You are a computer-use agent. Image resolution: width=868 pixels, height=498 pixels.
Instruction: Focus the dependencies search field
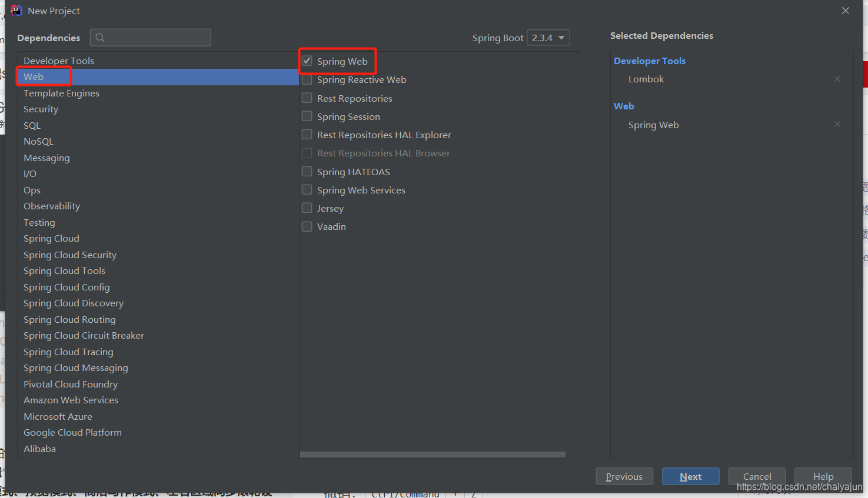pyautogui.click(x=151, y=38)
